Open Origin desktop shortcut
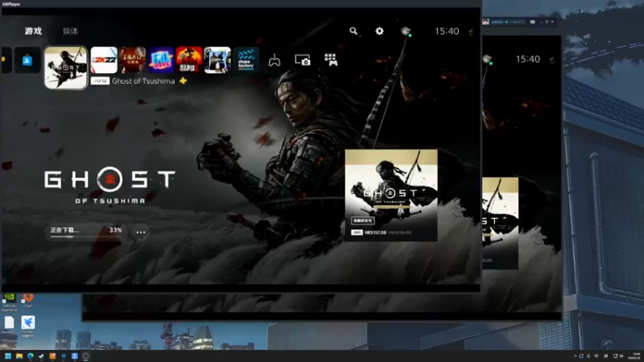 pos(28,301)
